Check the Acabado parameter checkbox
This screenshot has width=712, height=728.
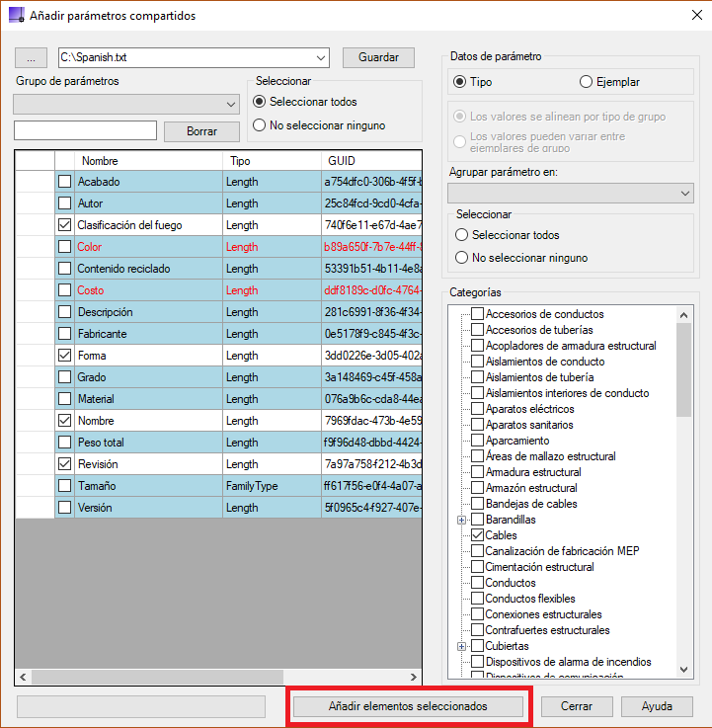coord(64,181)
